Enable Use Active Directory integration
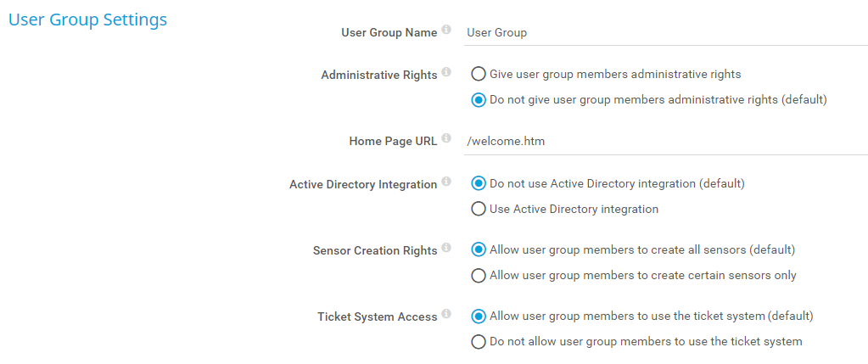Screen dimensions: 868x364 click(x=479, y=209)
